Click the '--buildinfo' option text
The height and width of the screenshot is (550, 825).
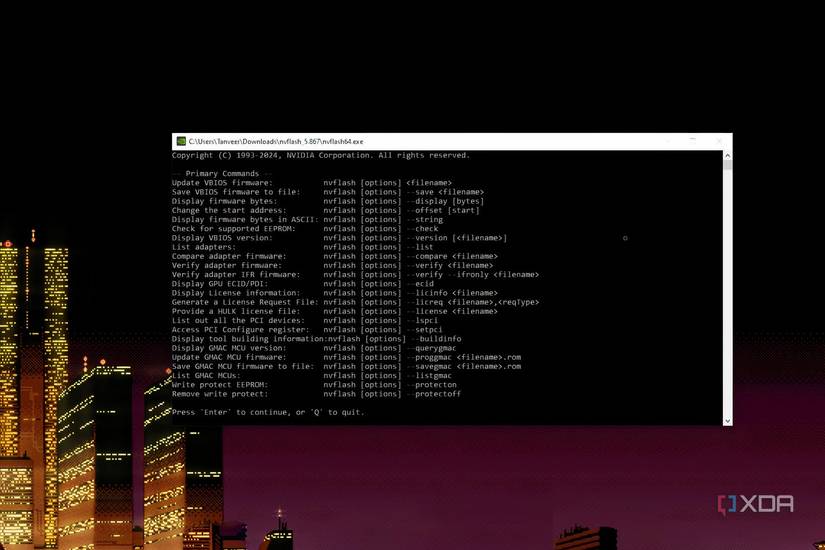point(436,339)
